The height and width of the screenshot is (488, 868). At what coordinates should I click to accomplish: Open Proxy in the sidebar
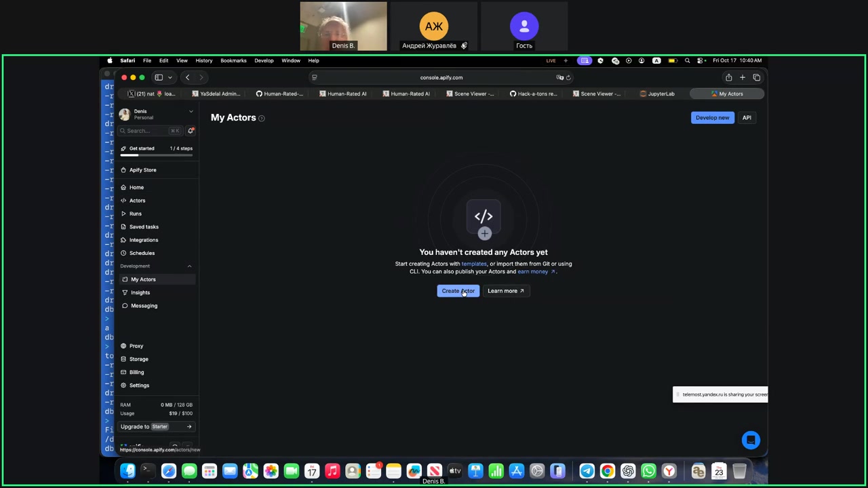pyautogui.click(x=136, y=346)
